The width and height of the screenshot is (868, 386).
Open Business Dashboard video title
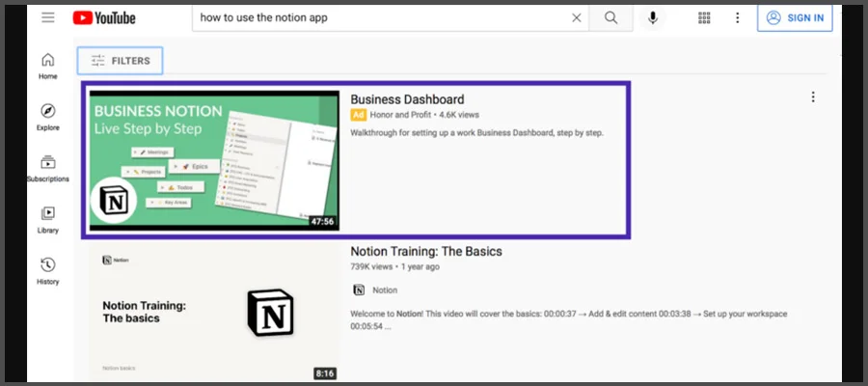407,99
